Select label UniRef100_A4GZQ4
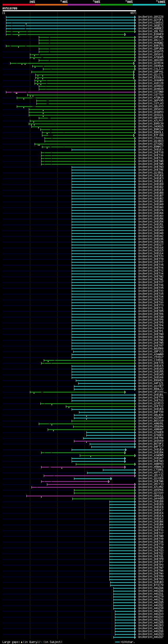Viewport: 168px width, 644px height. (x=151, y=588)
